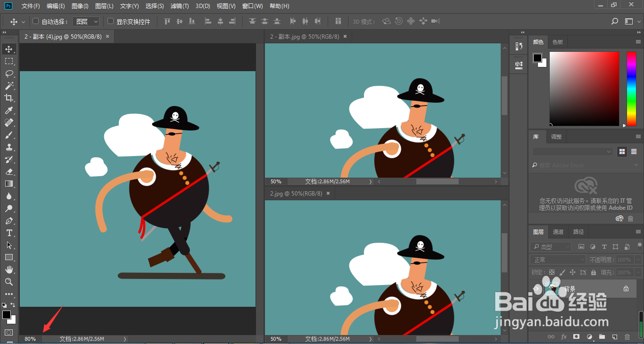The width and height of the screenshot is (644, 344).
Task: Select the Magic Wand tool
Action: click(x=9, y=86)
